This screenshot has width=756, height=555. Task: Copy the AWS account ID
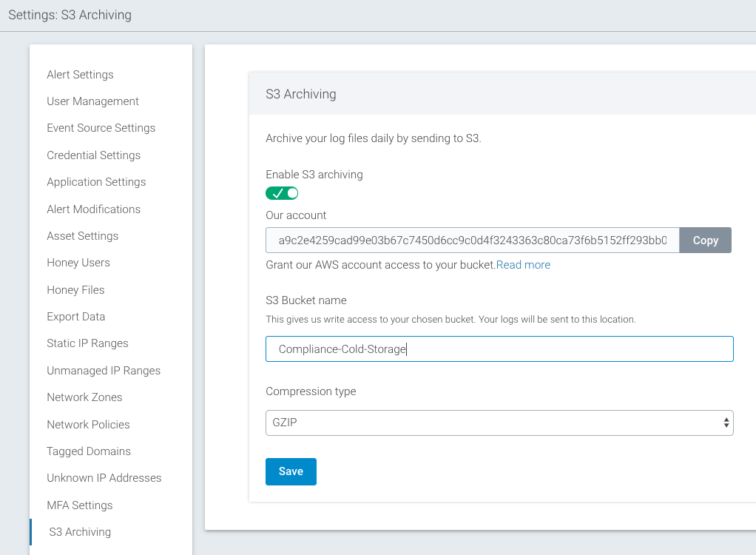705,240
